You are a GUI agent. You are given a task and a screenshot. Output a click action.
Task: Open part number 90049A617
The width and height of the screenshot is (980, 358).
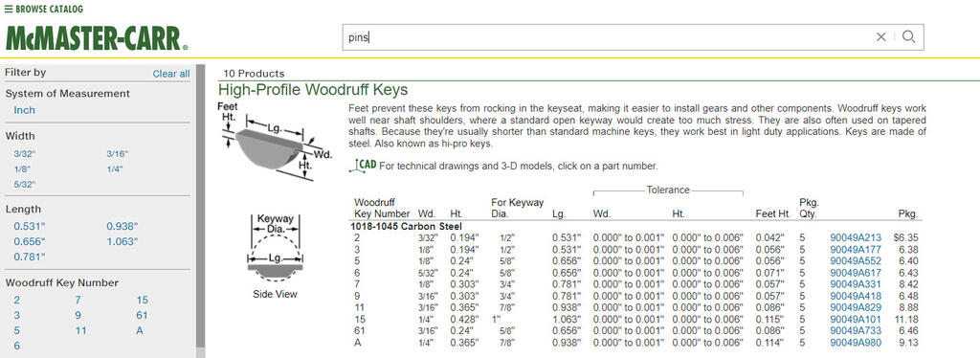(856, 273)
